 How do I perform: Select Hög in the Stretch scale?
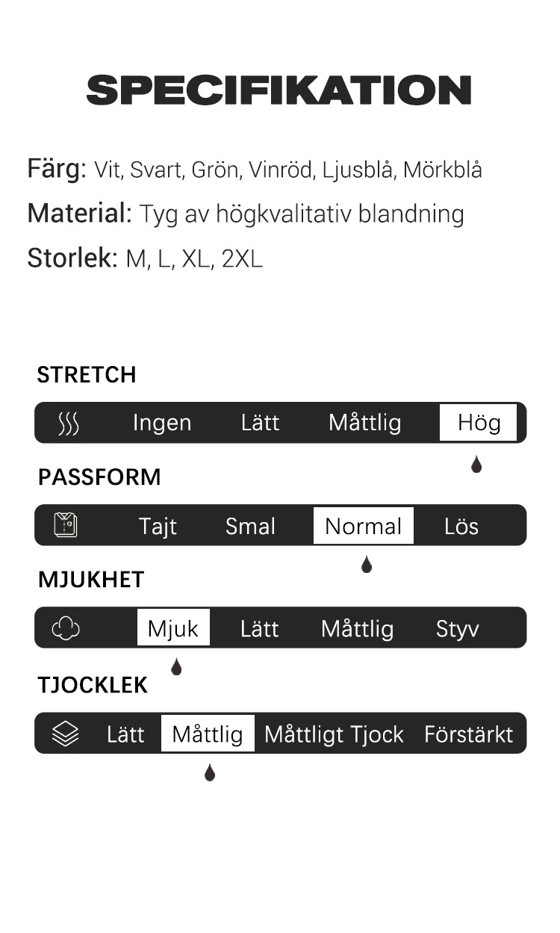pyautogui.click(x=478, y=423)
